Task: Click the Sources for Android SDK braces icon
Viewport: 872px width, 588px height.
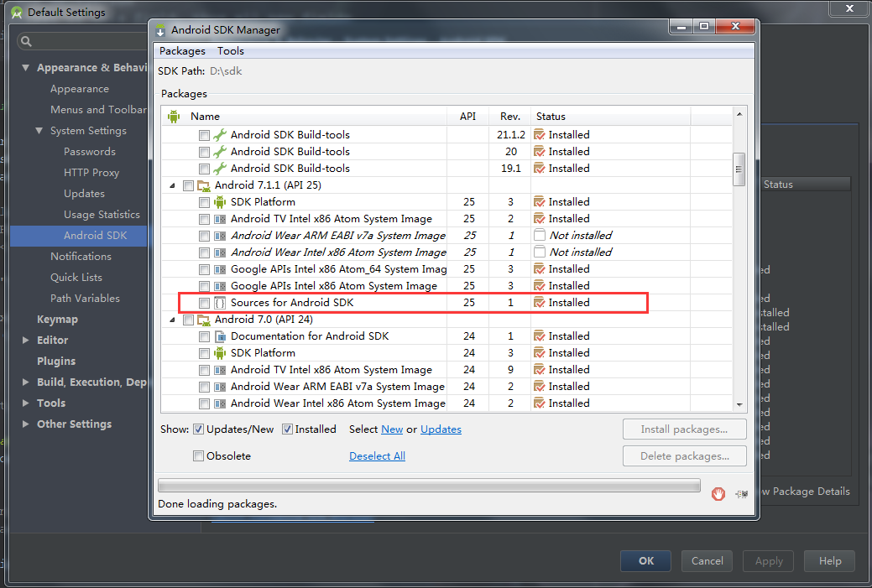Action: point(220,303)
